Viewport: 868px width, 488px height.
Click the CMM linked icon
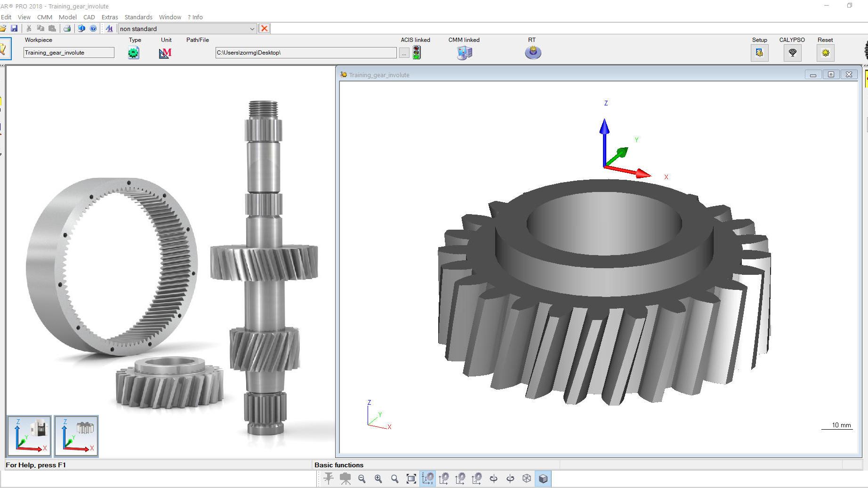tap(464, 53)
